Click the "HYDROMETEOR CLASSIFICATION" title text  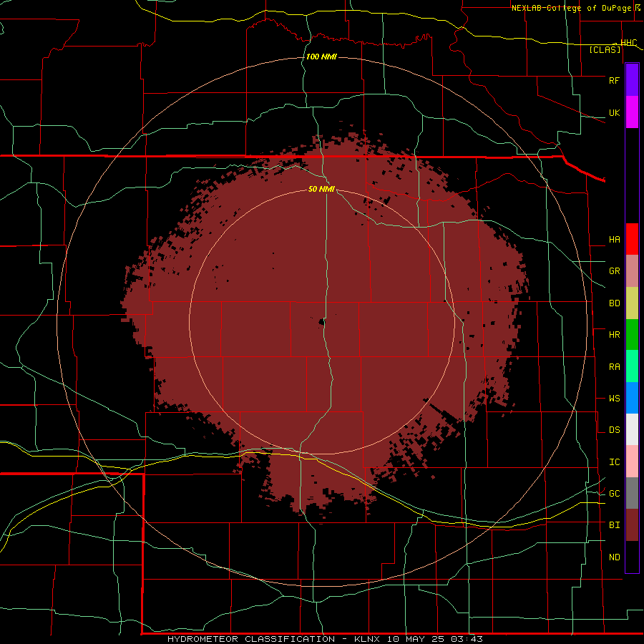click(251, 639)
